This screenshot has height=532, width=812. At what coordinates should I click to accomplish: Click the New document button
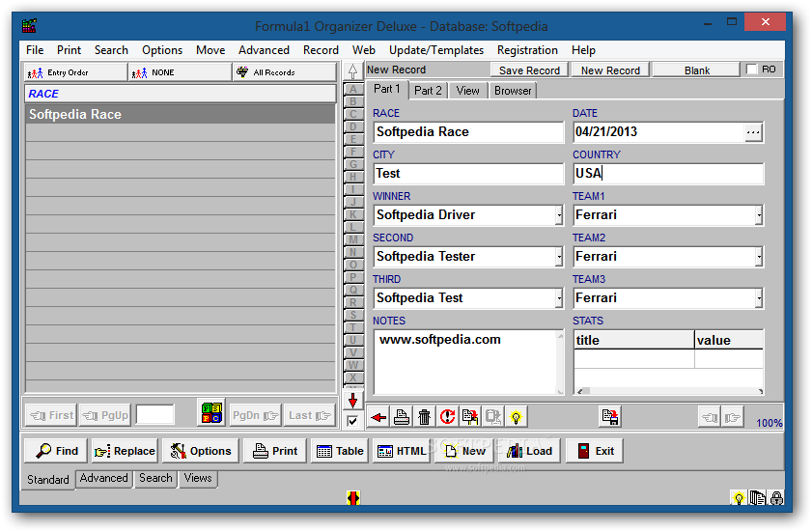[464, 451]
